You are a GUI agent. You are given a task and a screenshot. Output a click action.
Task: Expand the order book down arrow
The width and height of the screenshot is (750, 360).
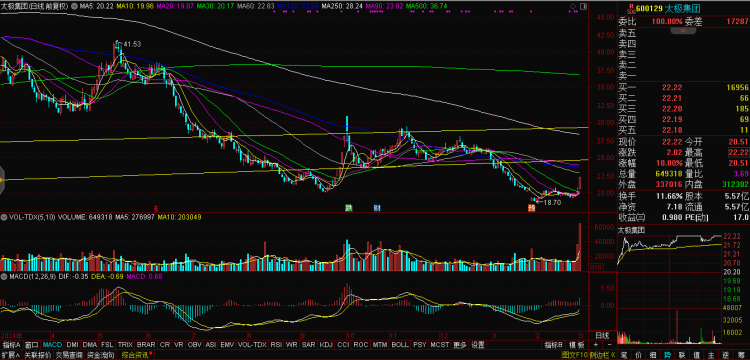(x=683, y=31)
